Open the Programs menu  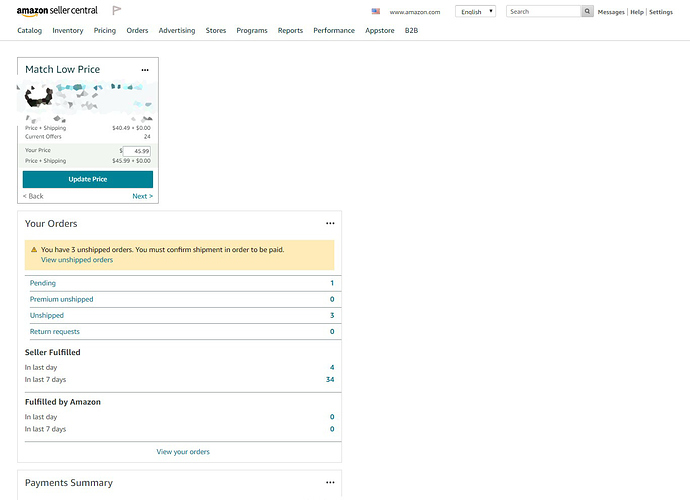tap(252, 30)
